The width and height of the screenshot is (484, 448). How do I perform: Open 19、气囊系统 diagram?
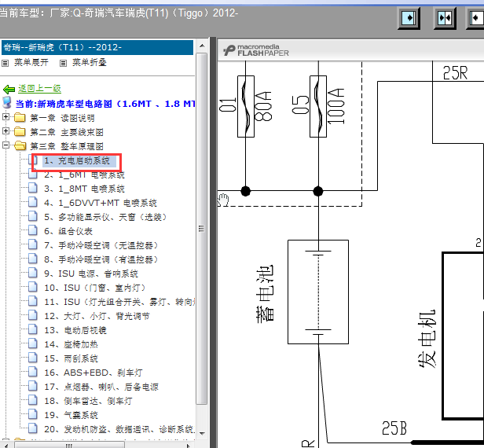pos(71,415)
